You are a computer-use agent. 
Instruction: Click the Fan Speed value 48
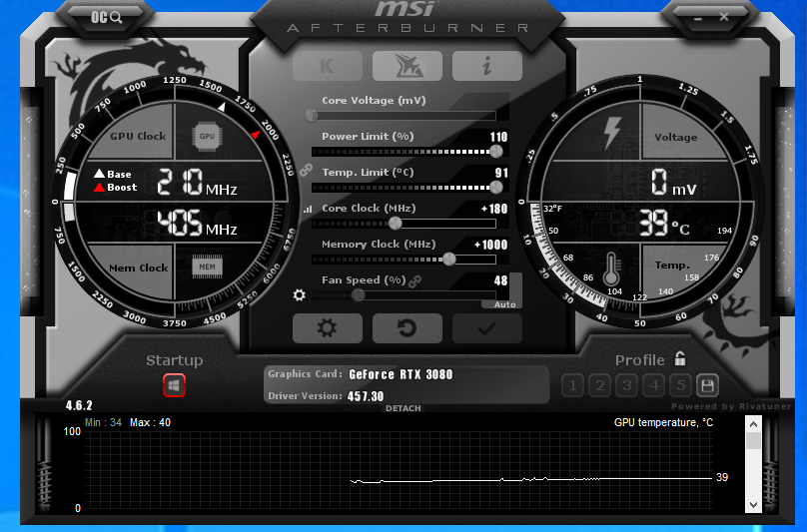tap(500, 280)
